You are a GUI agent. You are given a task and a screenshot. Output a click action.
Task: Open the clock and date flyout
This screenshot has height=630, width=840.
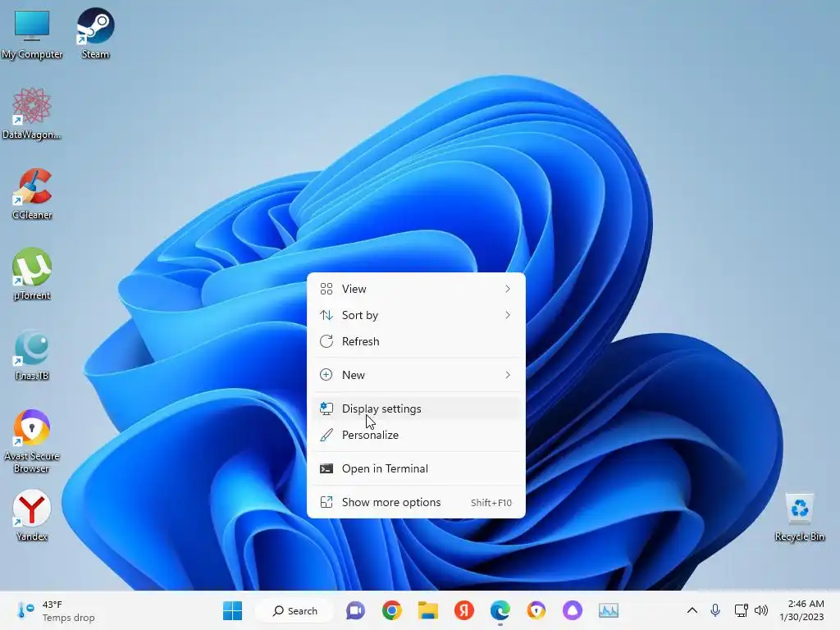point(801,610)
